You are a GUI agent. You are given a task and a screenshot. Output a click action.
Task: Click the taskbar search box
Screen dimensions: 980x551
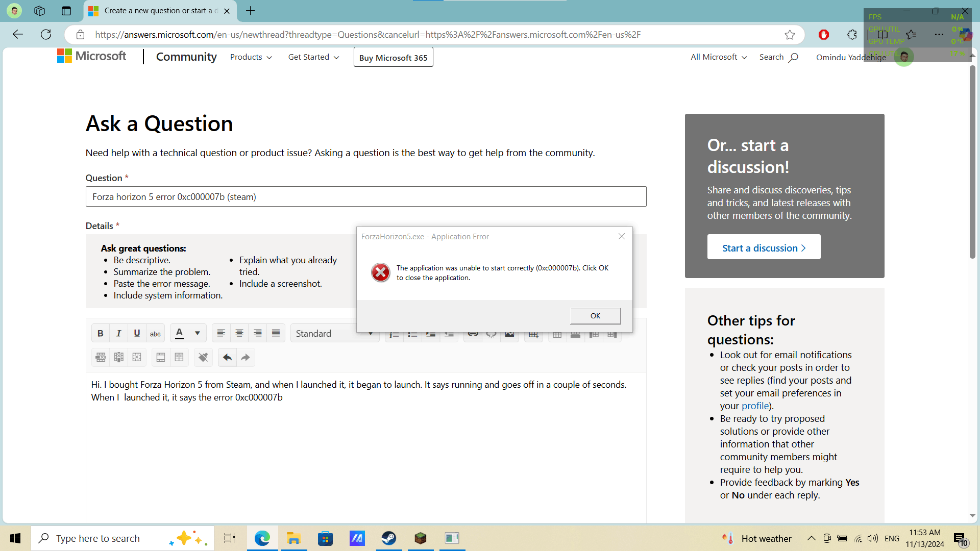point(122,538)
